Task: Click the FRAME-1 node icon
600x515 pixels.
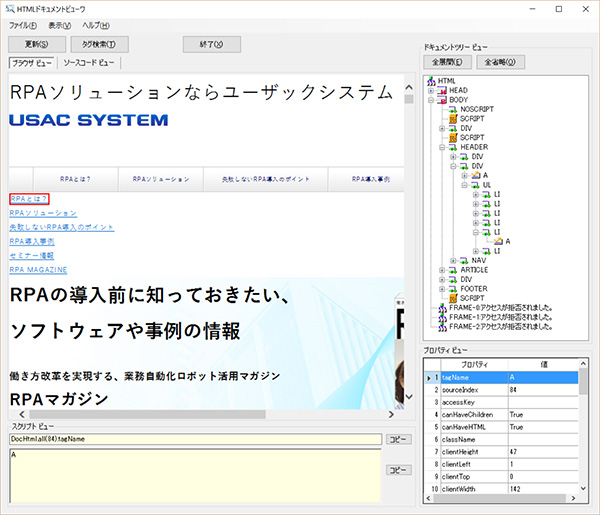Action: (442, 317)
